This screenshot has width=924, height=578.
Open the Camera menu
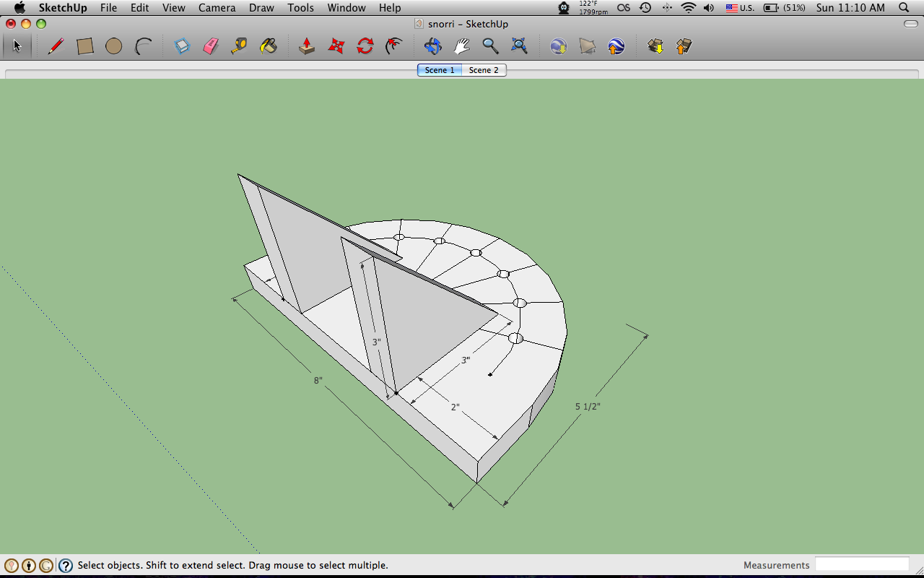[x=217, y=8]
